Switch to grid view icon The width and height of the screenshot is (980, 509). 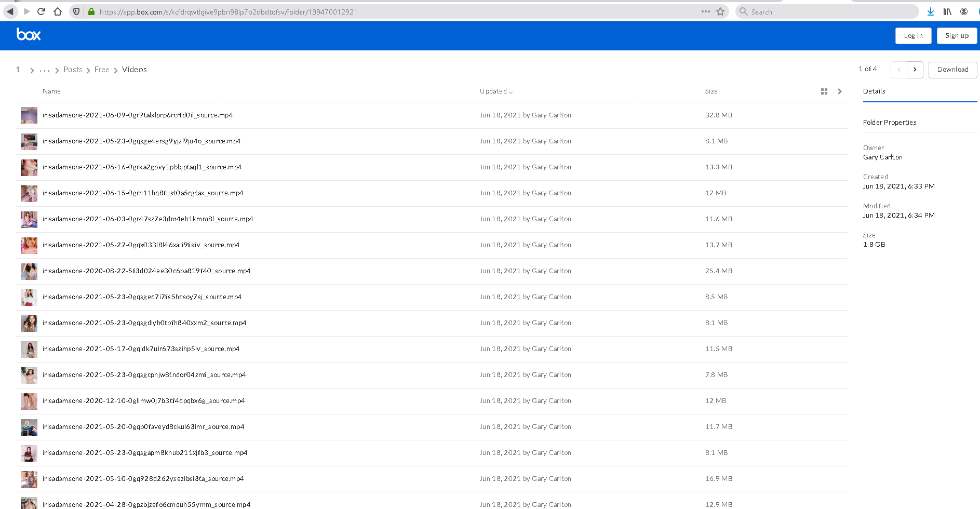click(824, 91)
